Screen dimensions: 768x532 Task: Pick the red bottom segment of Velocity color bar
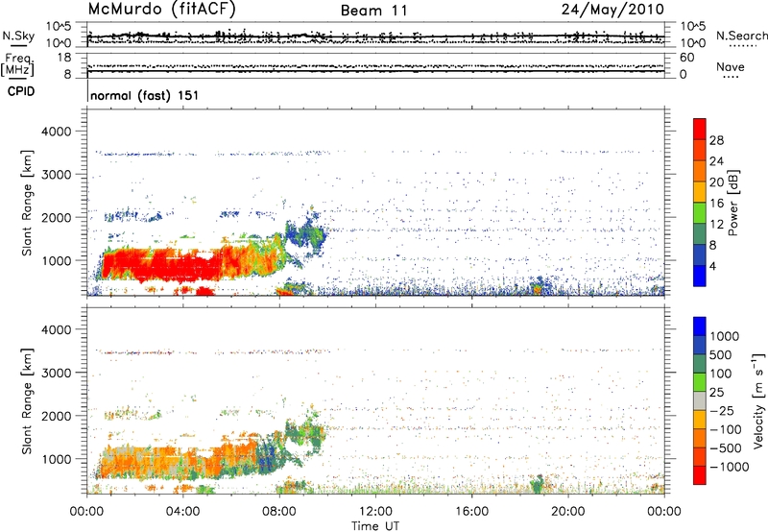click(x=700, y=475)
